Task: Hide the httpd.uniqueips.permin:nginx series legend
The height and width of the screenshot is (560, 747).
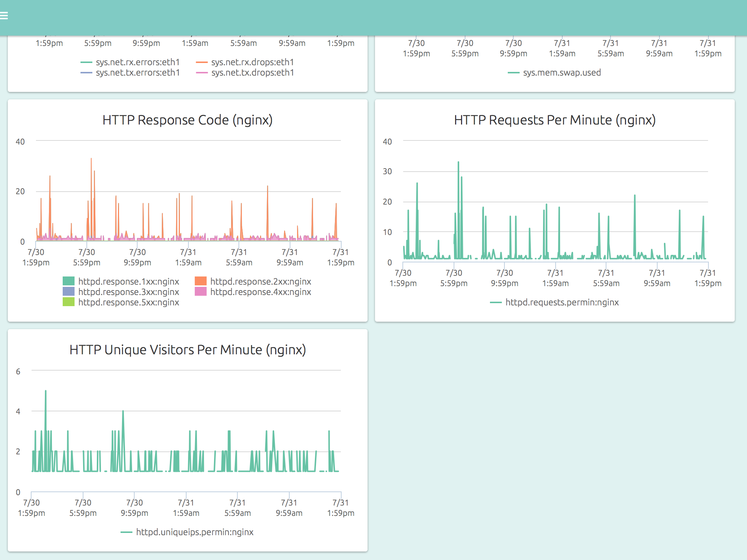Action: pyautogui.click(x=194, y=532)
